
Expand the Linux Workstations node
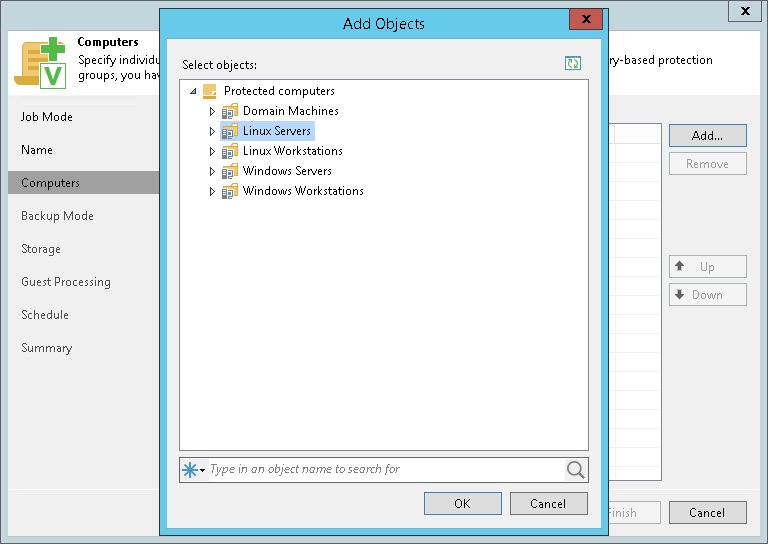[212, 152]
